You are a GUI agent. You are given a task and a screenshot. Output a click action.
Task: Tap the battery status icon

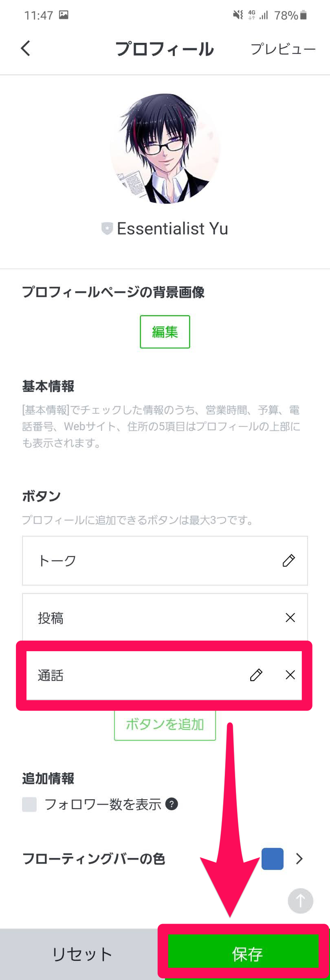(303, 16)
